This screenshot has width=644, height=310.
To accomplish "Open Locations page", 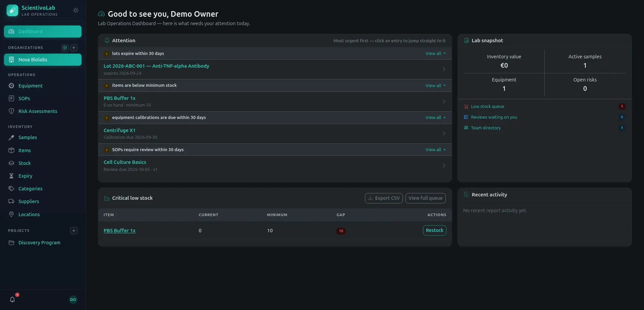I will coord(43,214).
